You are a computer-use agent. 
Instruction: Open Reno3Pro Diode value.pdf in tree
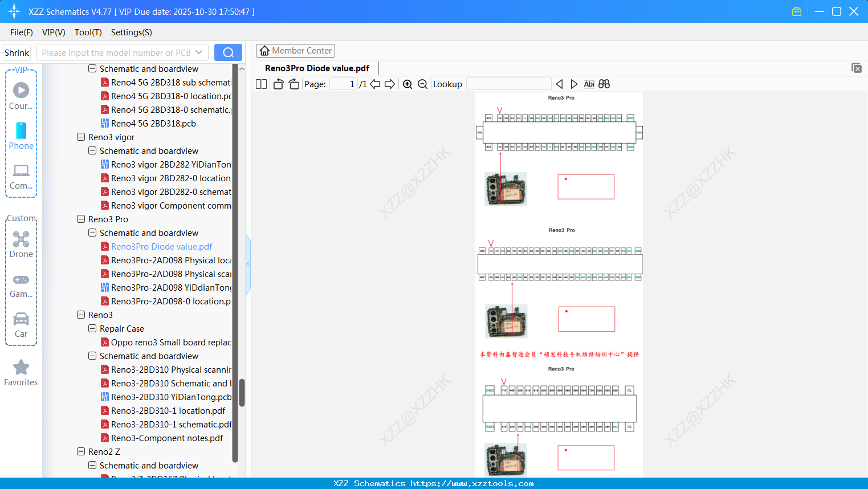click(161, 246)
